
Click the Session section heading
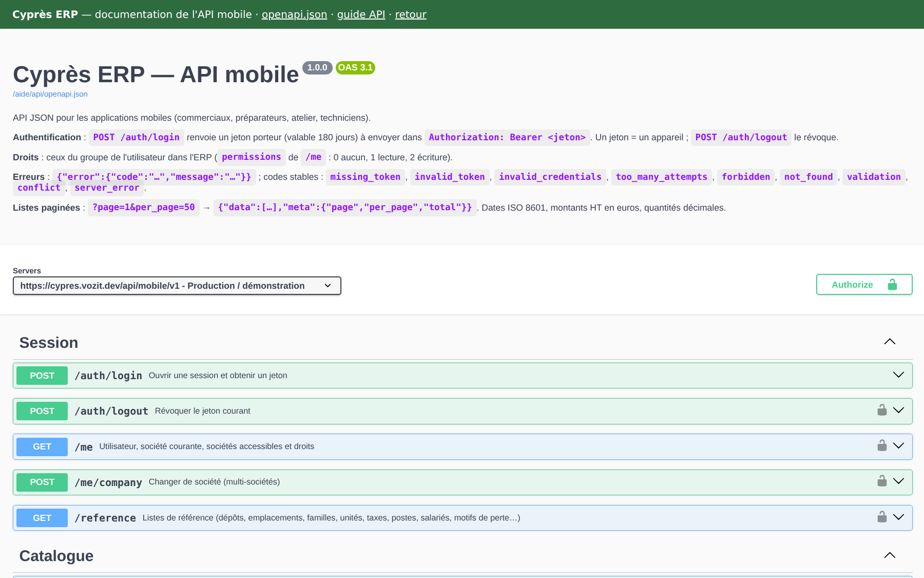[x=49, y=343]
